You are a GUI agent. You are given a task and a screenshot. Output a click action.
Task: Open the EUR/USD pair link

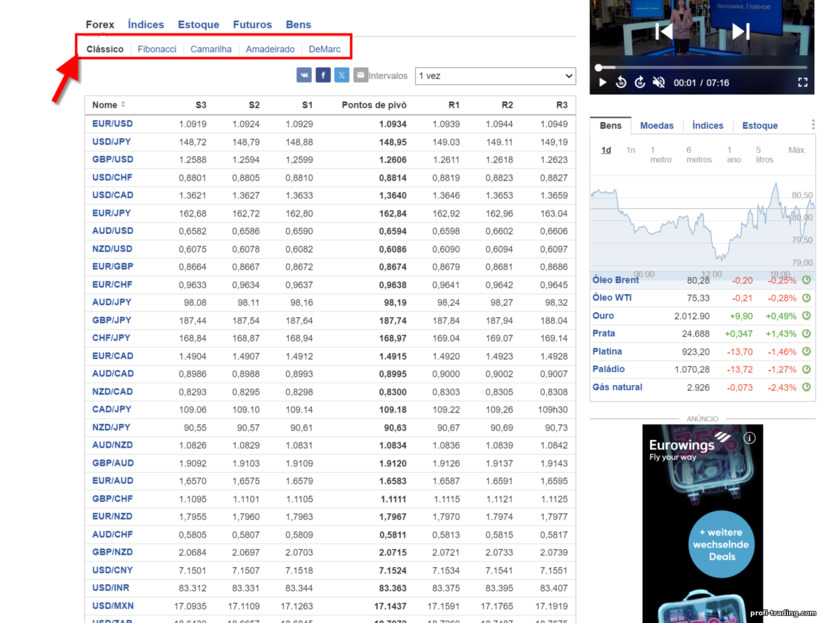click(112, 124)
